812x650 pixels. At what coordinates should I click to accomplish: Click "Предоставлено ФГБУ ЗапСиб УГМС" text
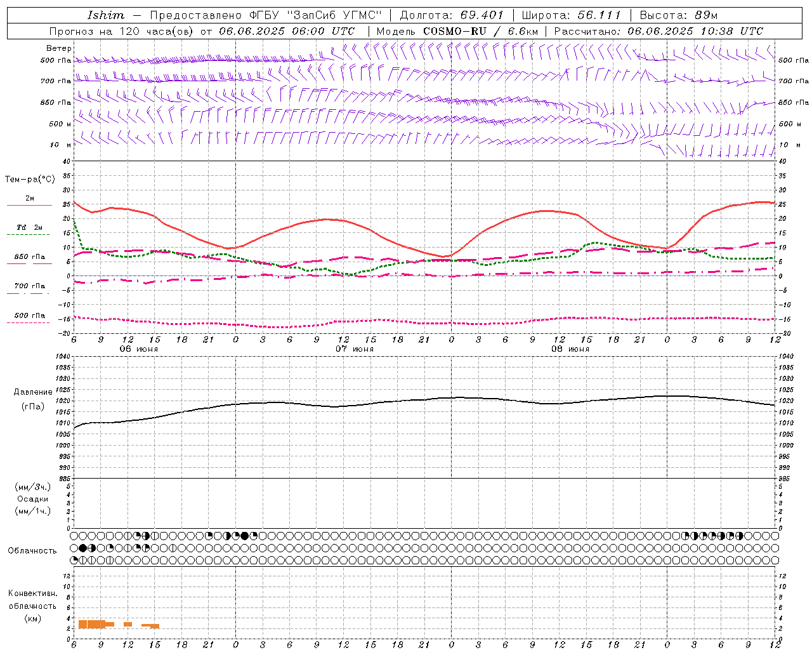266,15
